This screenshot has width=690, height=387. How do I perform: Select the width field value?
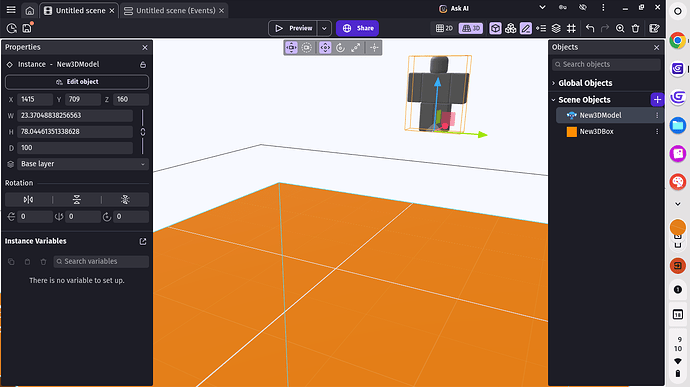pyautogui.click(x=75, y=115)
